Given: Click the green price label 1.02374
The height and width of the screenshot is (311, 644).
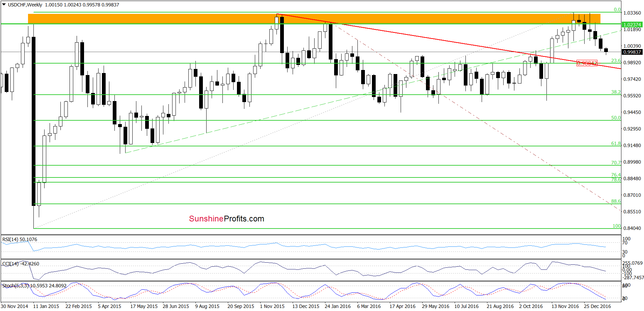Looking at the screenshot, I should (x=632, y=25).
